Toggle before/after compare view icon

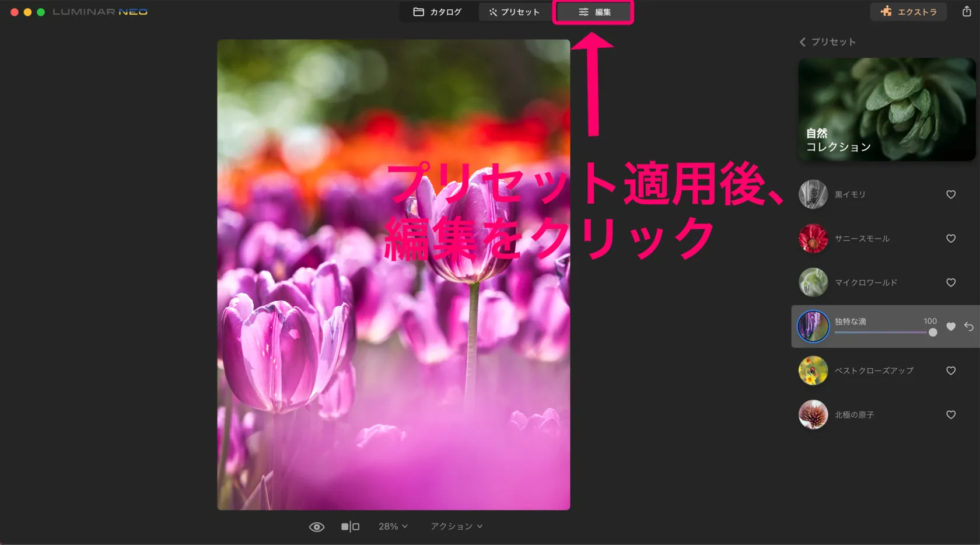[x=350, y=527]
